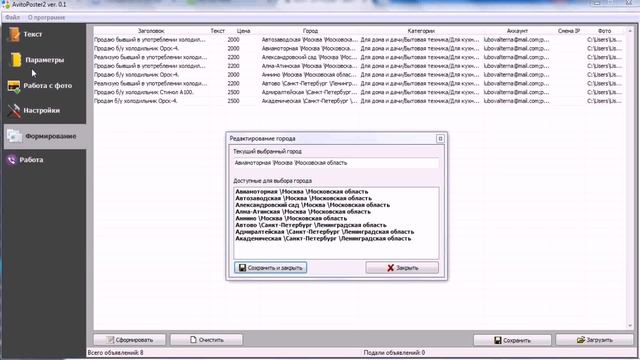Click the Аккаунт column header

517,31
